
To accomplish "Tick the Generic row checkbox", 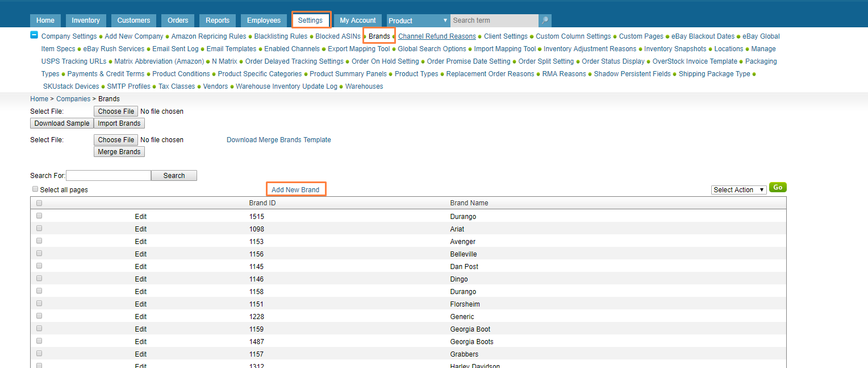I will click(39, 316).
